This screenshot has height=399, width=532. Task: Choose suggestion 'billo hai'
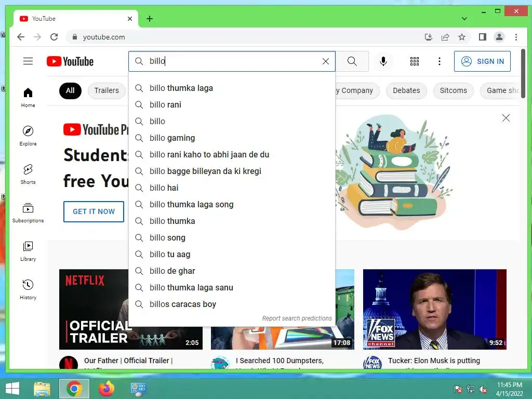click(x=232, y=188)
